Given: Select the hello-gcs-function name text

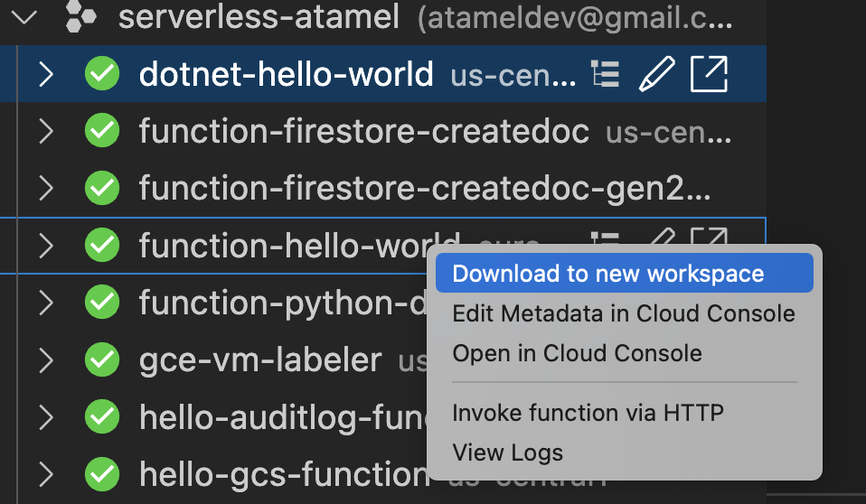Looking at the screenshot, I should coord(285,475).
